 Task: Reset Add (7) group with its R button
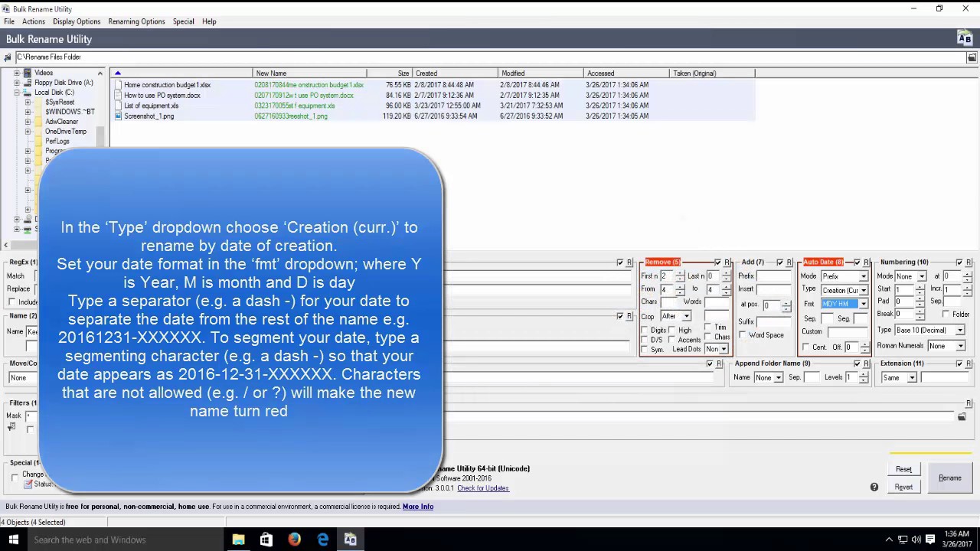tap(789, 262)
